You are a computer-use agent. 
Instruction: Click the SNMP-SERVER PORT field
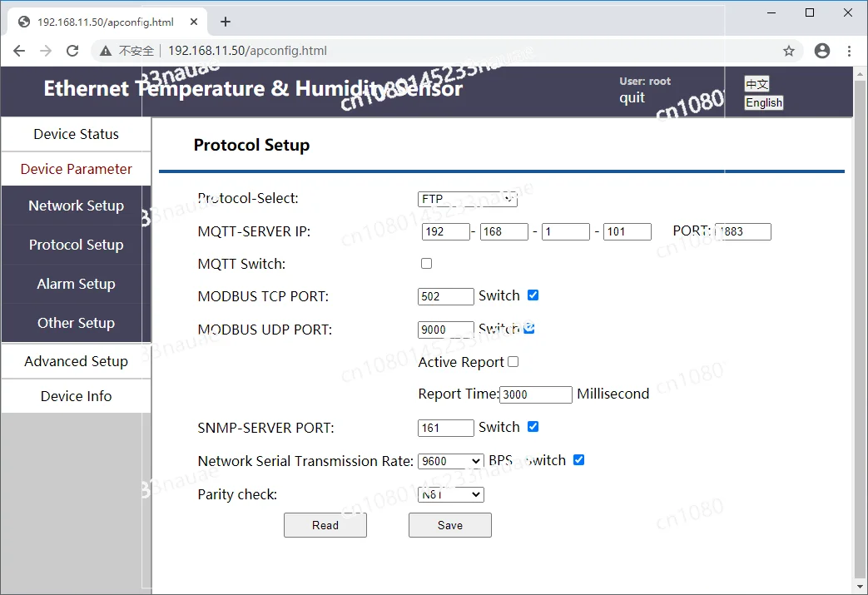(x=445, y=428)
